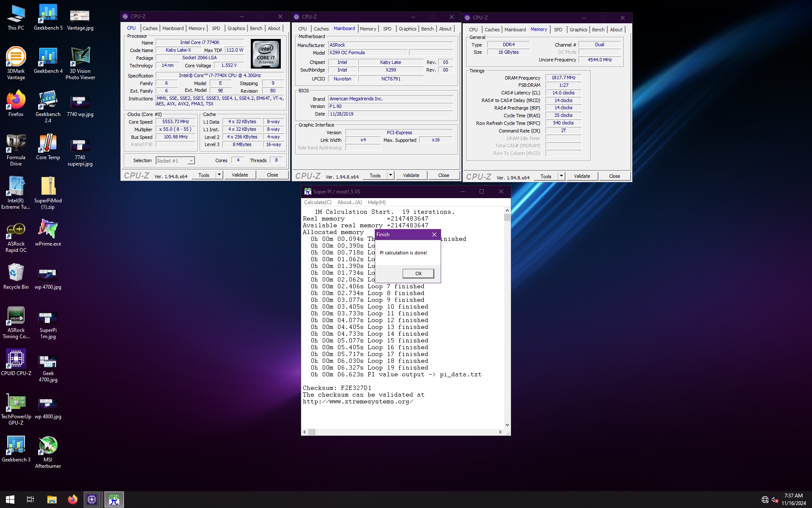812x508 pixels.
Task: Open Formula Drive desktop icon
Action: point(16,150)
